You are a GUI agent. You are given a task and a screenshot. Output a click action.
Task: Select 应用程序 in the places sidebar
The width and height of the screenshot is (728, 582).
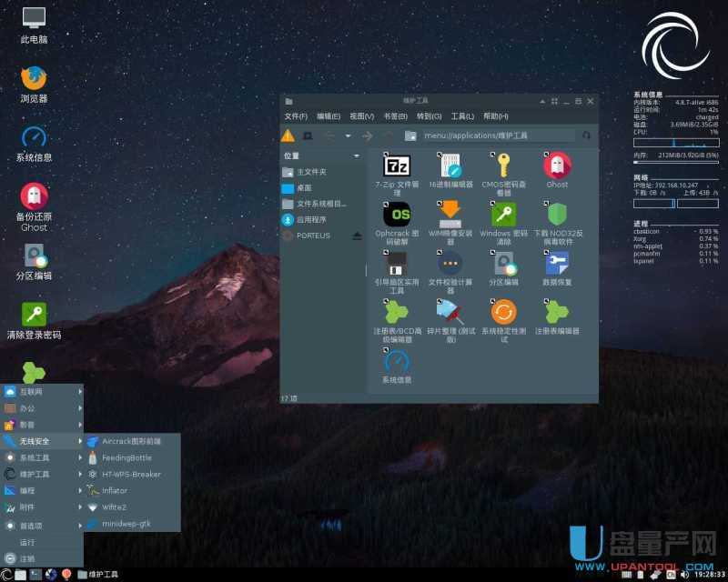311,219
